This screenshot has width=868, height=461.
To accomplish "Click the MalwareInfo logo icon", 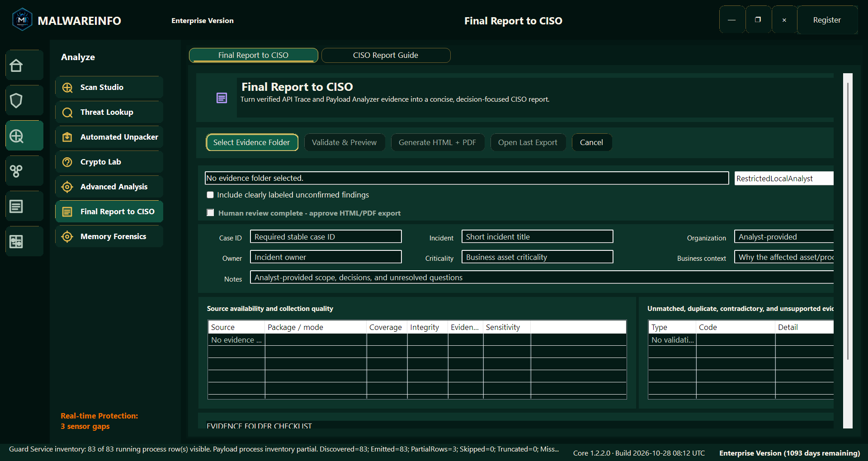I will pyautogui.click(x=22, y=20).
